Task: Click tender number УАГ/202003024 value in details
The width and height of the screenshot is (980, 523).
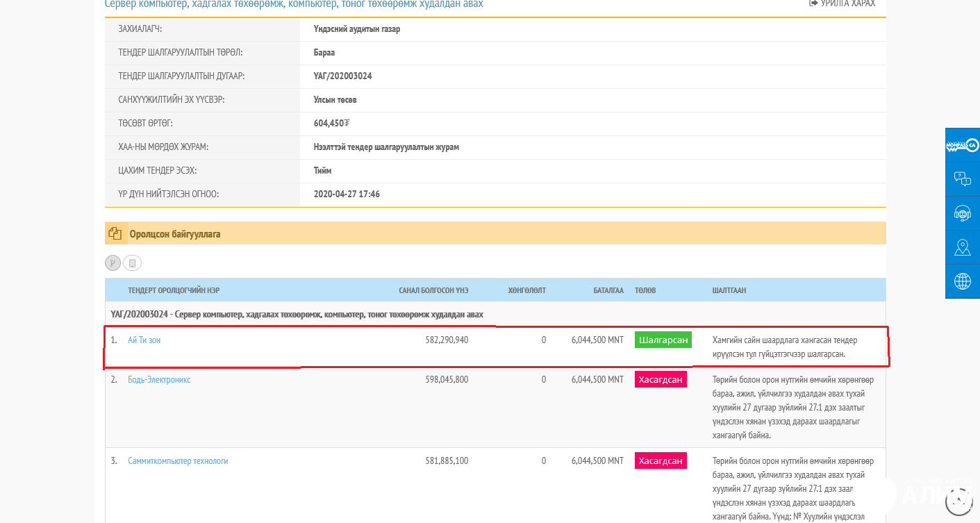Action: (343, 76)
